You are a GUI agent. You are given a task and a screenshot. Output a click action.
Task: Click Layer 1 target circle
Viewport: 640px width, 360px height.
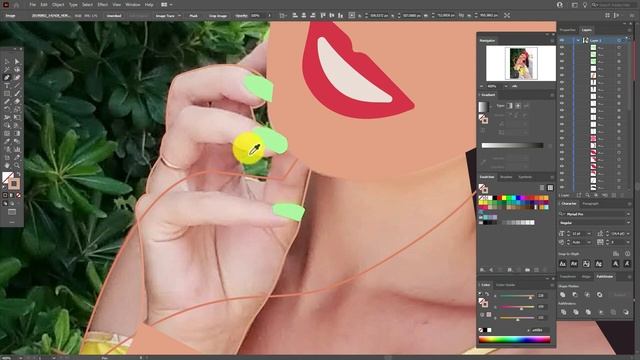[x=619, y=40]
